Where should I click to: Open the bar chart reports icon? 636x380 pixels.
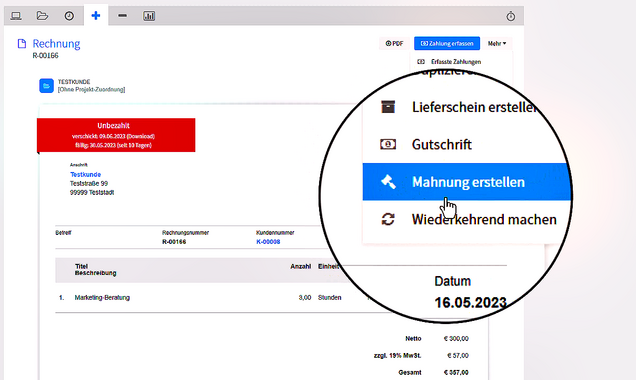[x=149, y=16]
